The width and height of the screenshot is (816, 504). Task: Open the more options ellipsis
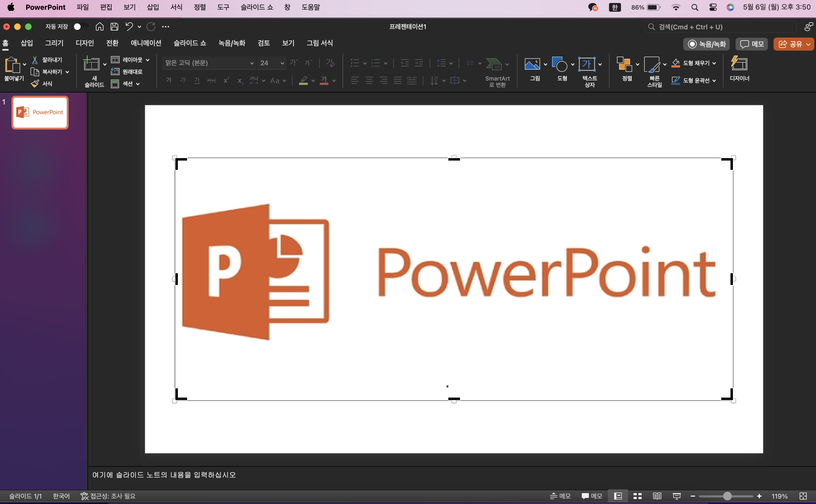pyautogui.click(x=166, y=27)
